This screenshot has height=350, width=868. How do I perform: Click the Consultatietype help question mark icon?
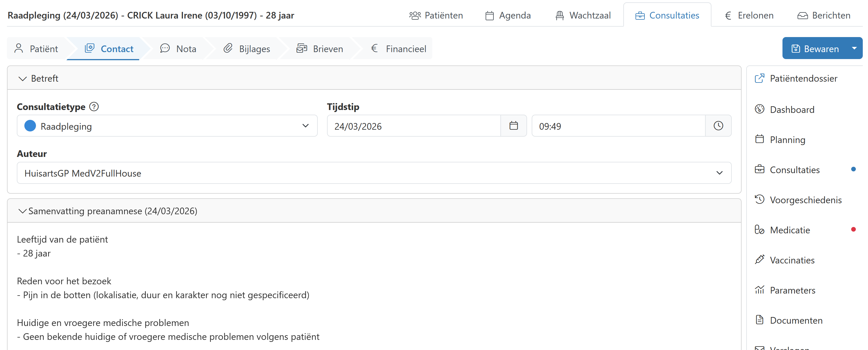point(94,107)
